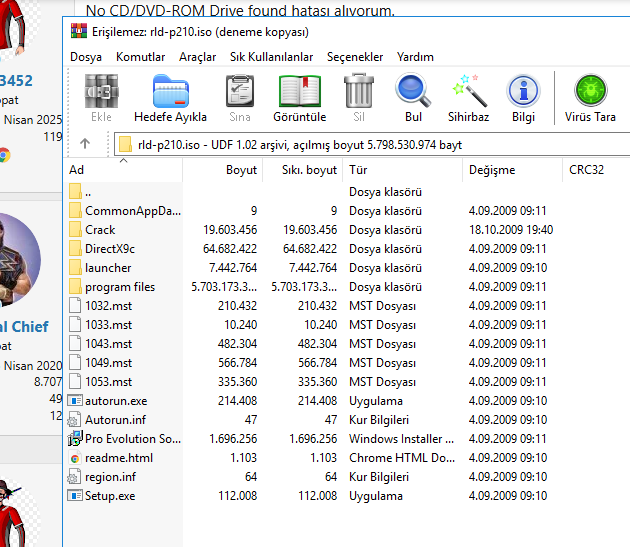The image size is (630, 547).
Task: Click the Sil (delete) trash icon
Action: click(359, 90)
